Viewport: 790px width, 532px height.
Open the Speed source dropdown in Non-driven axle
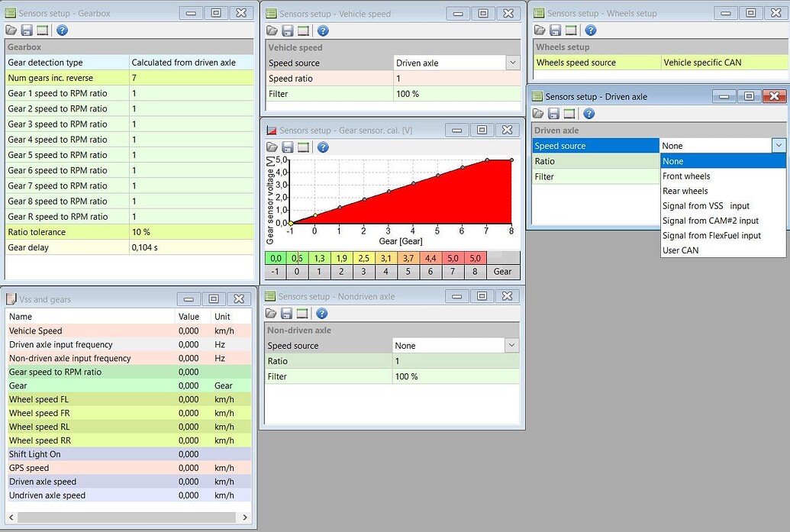[x=511, y=345]
